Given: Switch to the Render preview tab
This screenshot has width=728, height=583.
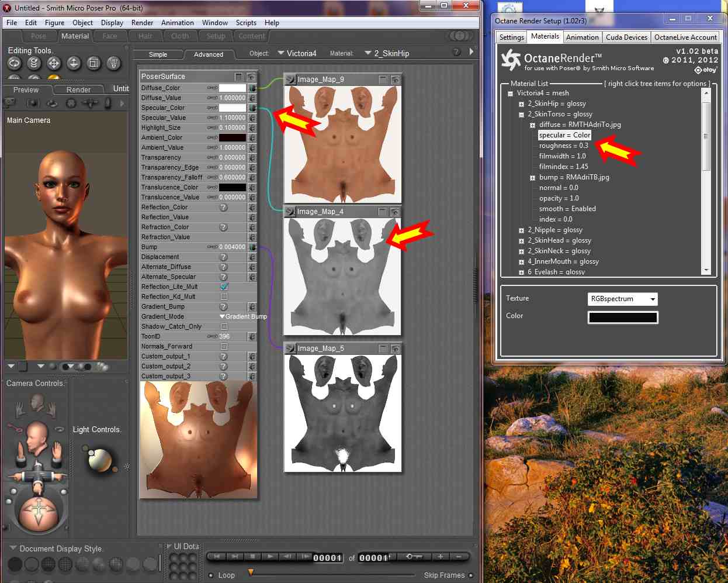Looking at the screenshot, I should 78,89.
